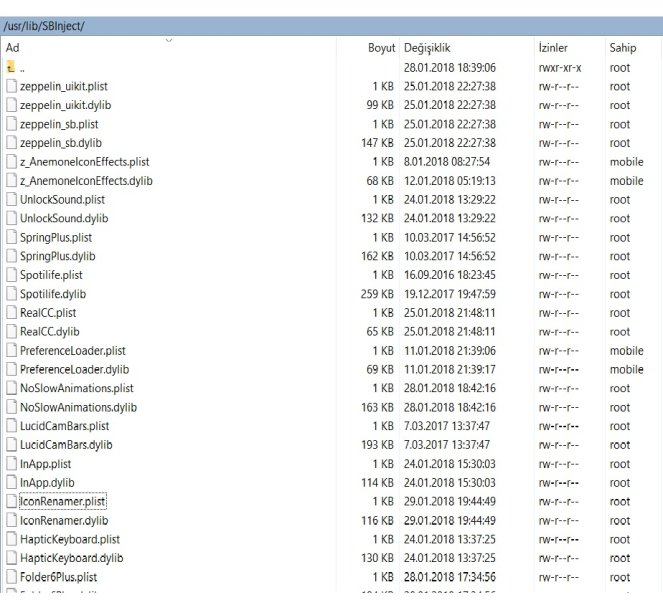The width and height of the screenshot is (663, 600).
Task: Select the z_AnemoneIconEffects.plist file
Action: coord(84,162)
